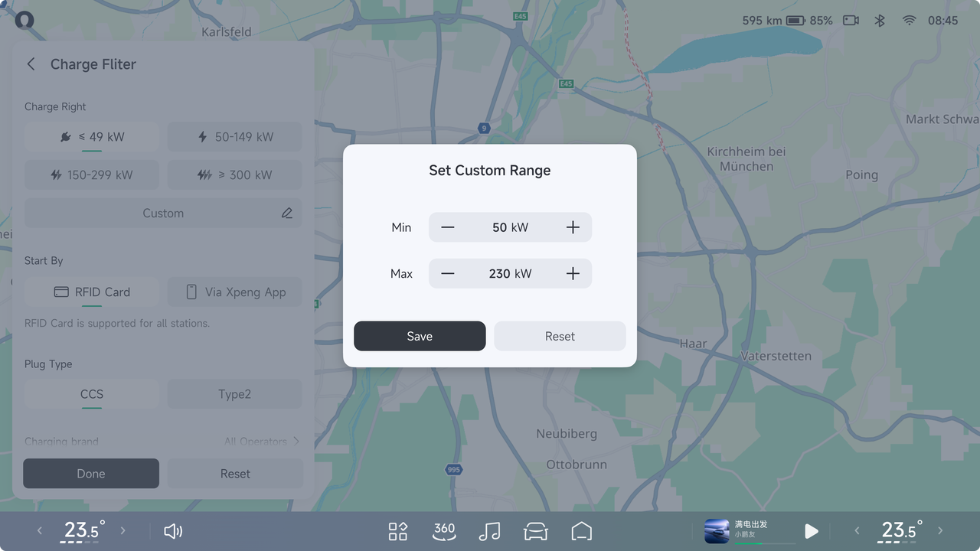Image resolution: width=980 pixels, height=551 pixels.
Task: Open the 360 surround view camera
Action: [x=444, y=530]
